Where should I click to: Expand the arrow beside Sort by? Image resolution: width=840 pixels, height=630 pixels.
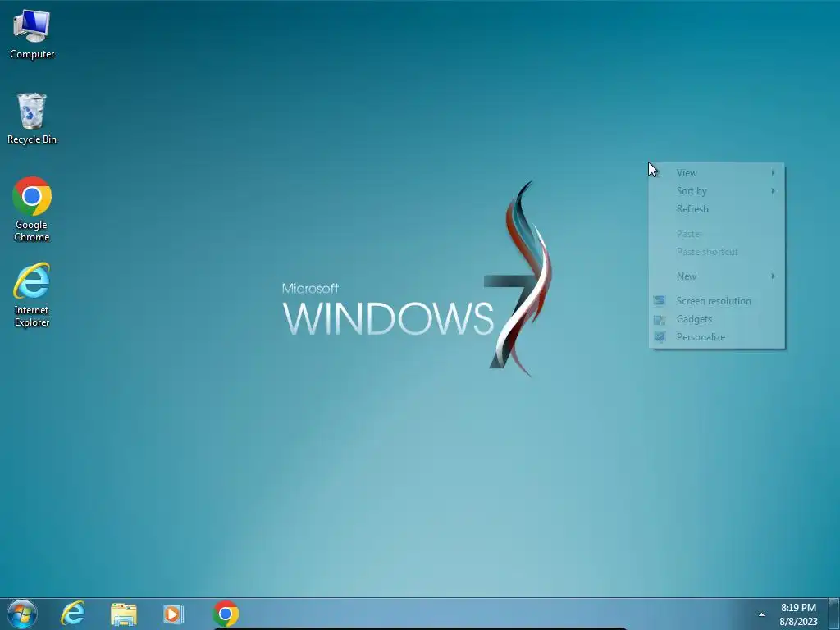[x=773, y=190]
